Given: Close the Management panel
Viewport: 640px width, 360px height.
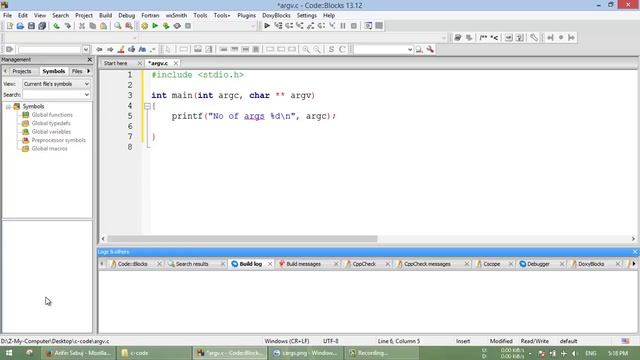Looking at the screenshot, I should [90, 60].
